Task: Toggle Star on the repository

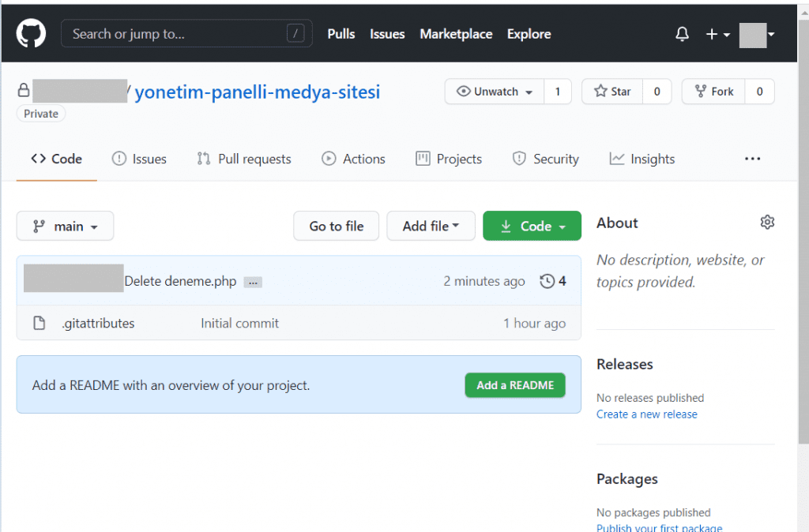Action: [611, 91]
